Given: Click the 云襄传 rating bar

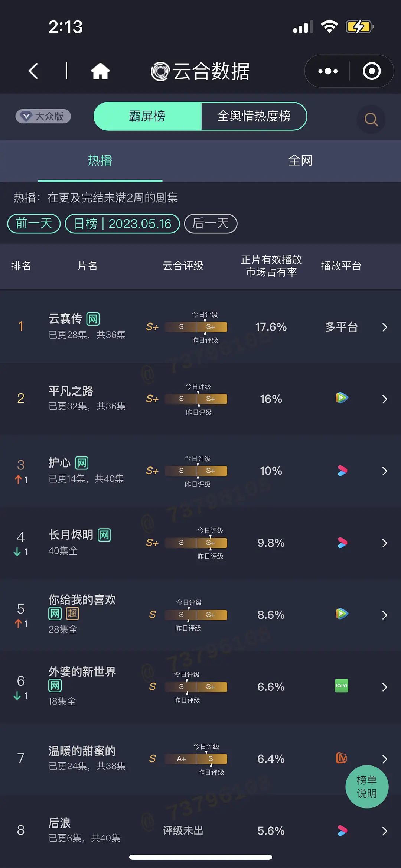Looking at the screenshot, I should pyautogui.click(x=196, y=327).
